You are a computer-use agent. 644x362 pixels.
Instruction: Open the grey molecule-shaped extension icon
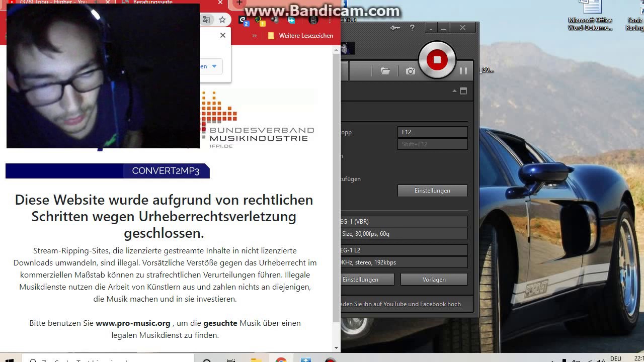[x=275, y=20]
